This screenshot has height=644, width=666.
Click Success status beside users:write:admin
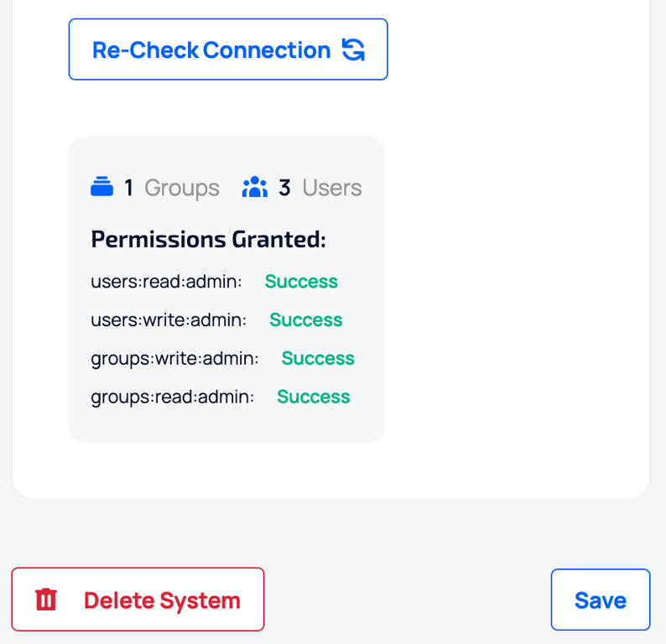pos(306,319)
